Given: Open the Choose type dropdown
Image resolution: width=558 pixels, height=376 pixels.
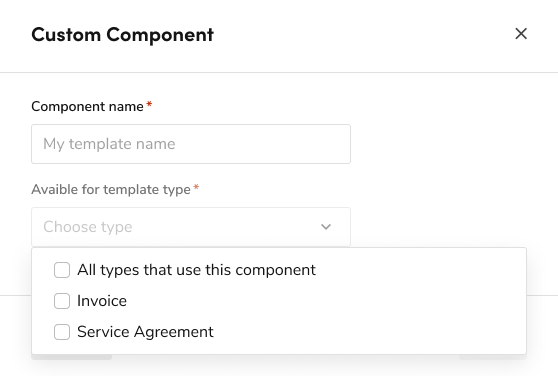Looking at the screenshot, I should [x=191, y=227].
